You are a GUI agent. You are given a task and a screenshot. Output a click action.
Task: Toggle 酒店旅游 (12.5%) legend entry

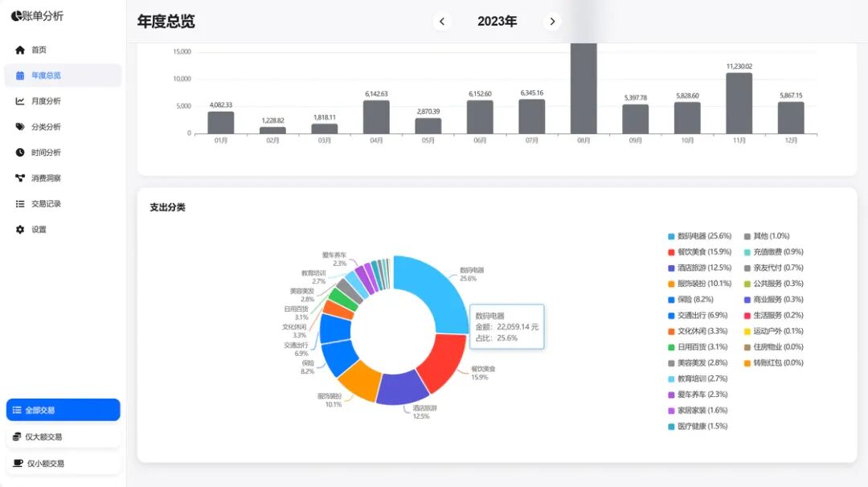(700, 268)
